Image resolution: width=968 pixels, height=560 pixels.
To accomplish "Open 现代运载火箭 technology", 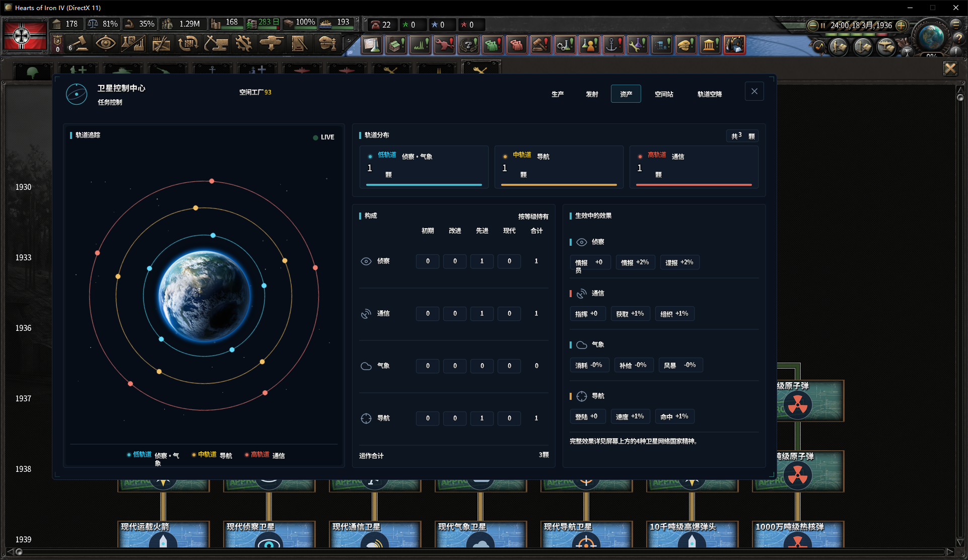I will (163, 534).
